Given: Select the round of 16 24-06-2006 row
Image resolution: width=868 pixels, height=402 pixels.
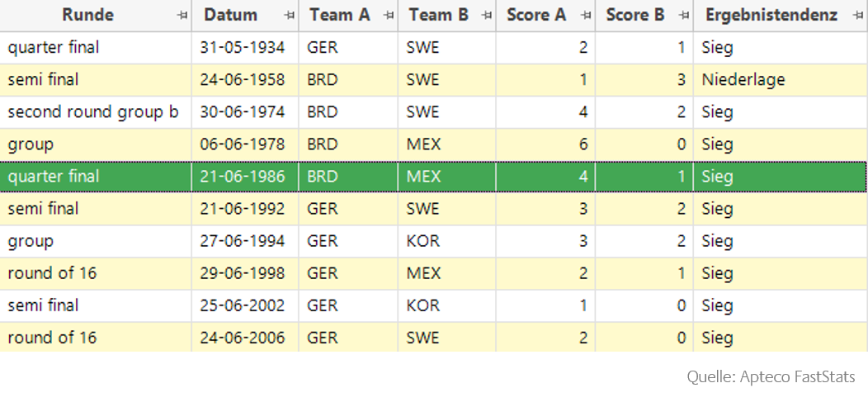Looking at the screenshot, I should point(433,338).
